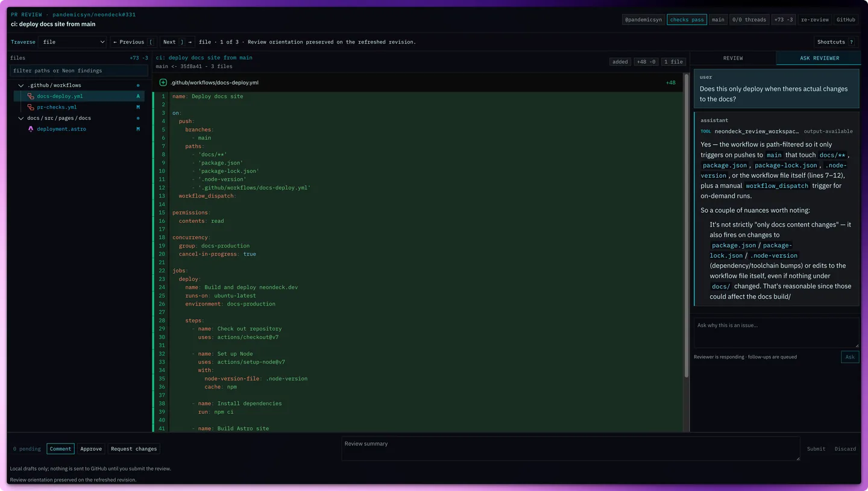Click the main branch badge

718,19
